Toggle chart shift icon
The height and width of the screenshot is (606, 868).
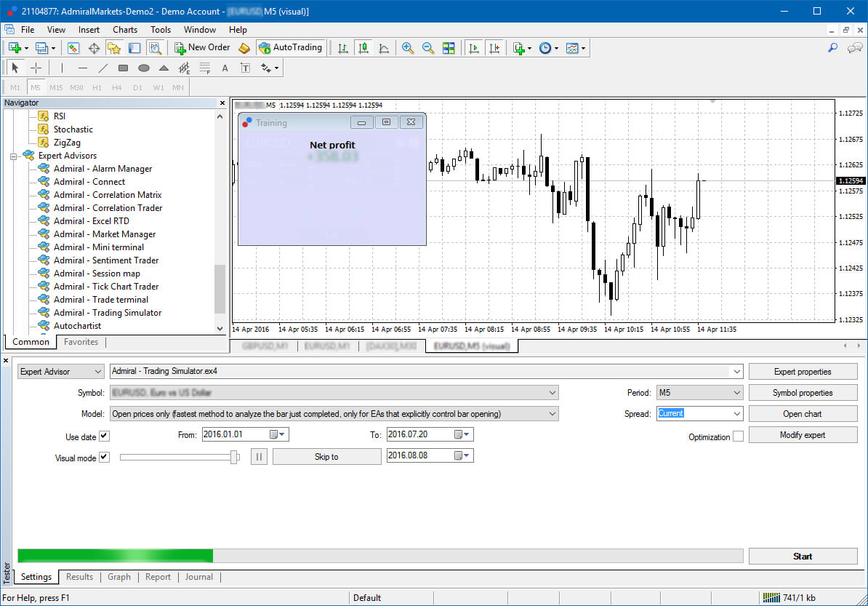(x=494, y=48)
